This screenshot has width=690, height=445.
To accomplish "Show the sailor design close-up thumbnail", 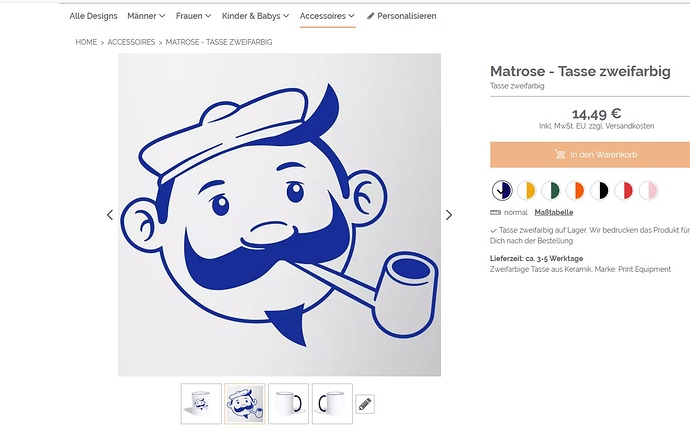I will [245, 403].
